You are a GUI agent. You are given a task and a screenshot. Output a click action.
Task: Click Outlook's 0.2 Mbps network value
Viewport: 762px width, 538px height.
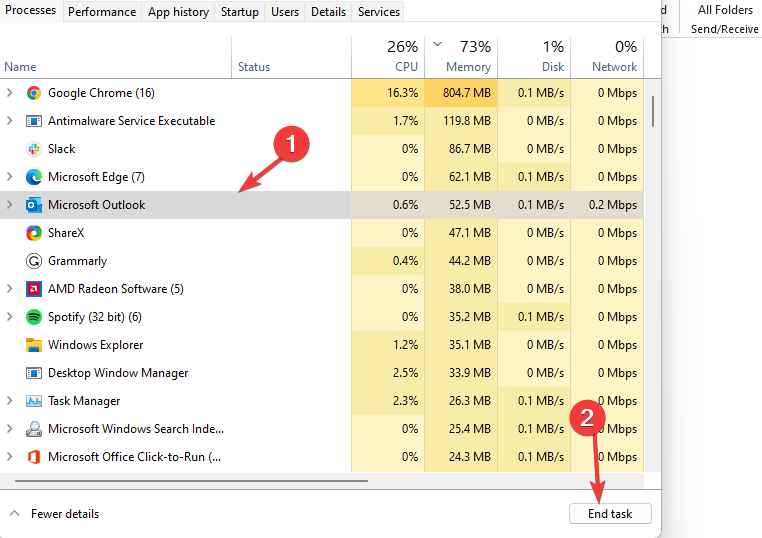[613, 205]
